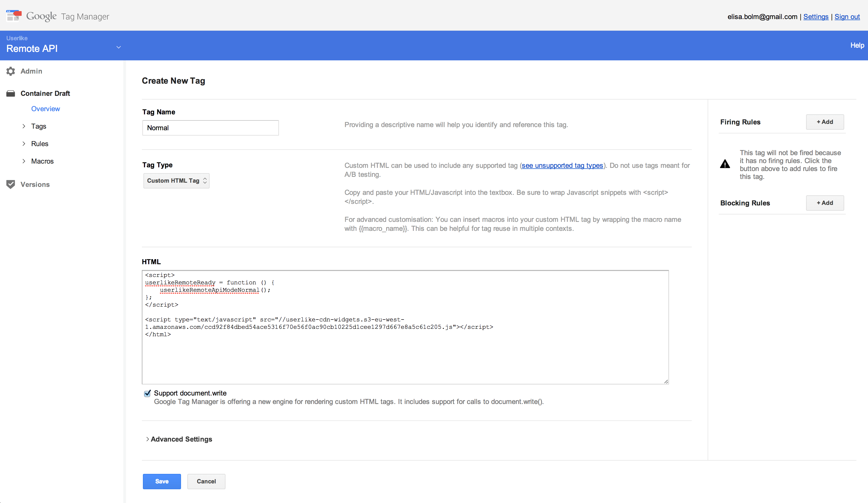Save the new tag
868x503 pixels.
click(162, 481)
